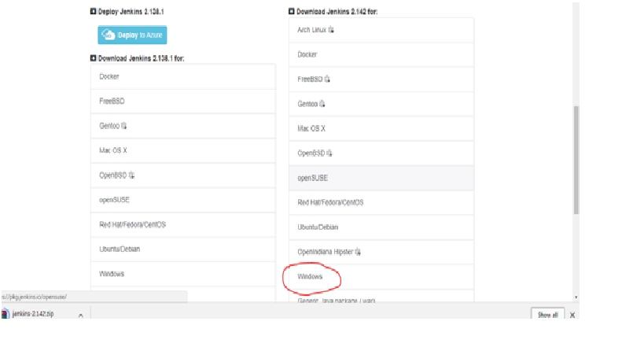The image size is (644, 362).
Task: Click the package icon beside OpenIndiana Hipster
Action: (358, 252)
